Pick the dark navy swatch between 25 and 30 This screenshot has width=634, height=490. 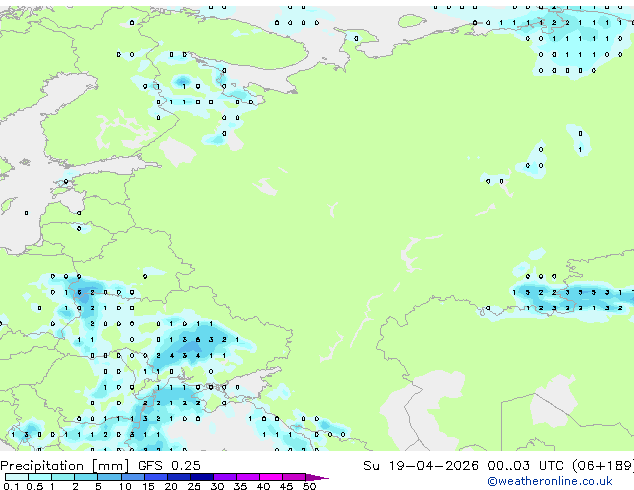(x=202, y=477)
